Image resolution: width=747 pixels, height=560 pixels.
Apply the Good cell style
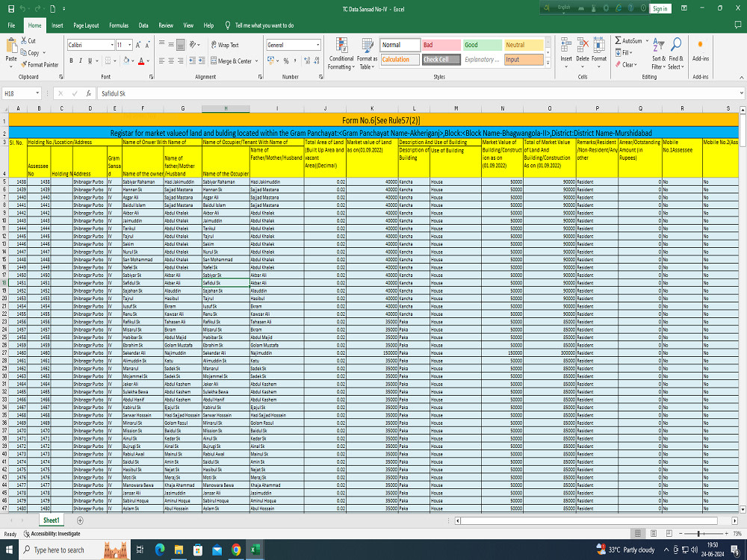click(x=483, y=45)
